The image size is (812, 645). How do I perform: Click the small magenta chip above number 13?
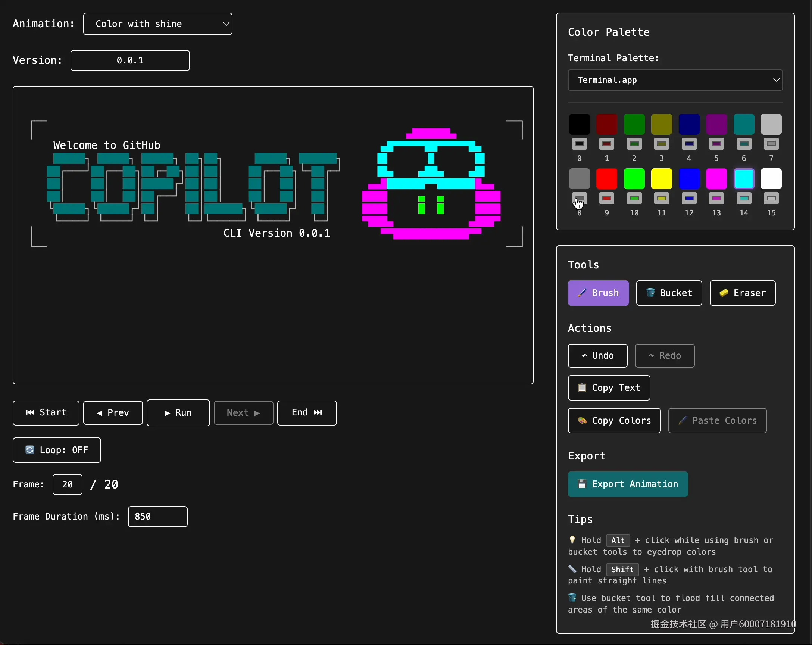(x=716, y=198)
